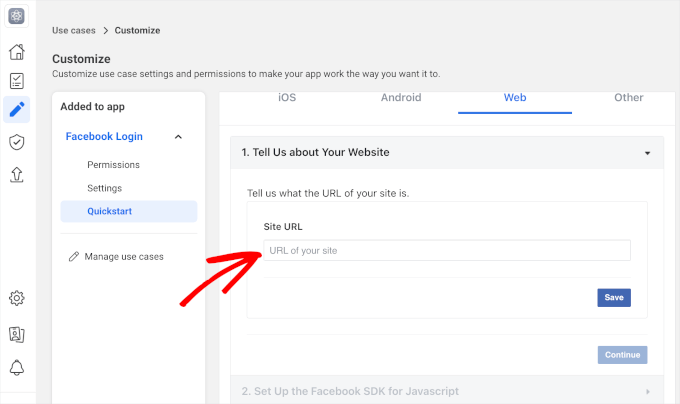The width and height of the screenshot is (680, 404).
Task: Open the checklist icon in sidebar
Action: [x=16, y=80]
